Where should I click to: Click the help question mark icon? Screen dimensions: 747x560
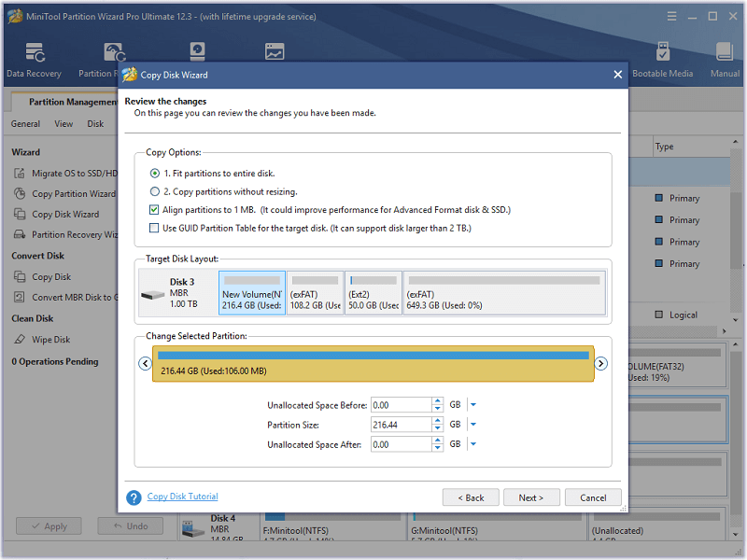[x=134, y=497]
